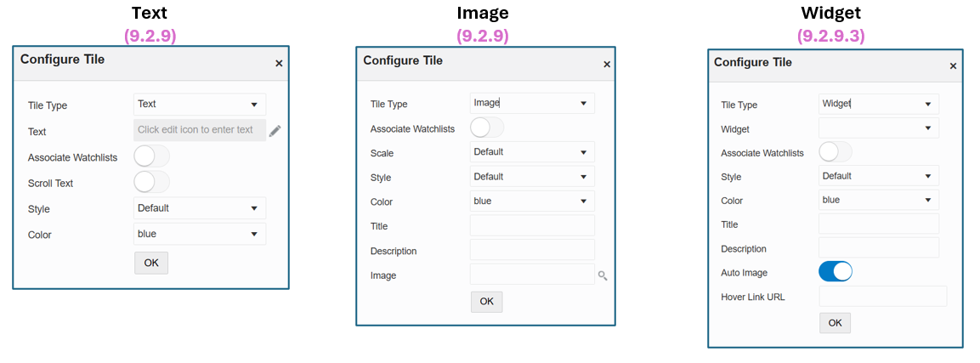The width and height of the screenshot is (980, 363).
Task: Disable the Auto Image switch
Action: click(836, 272)
